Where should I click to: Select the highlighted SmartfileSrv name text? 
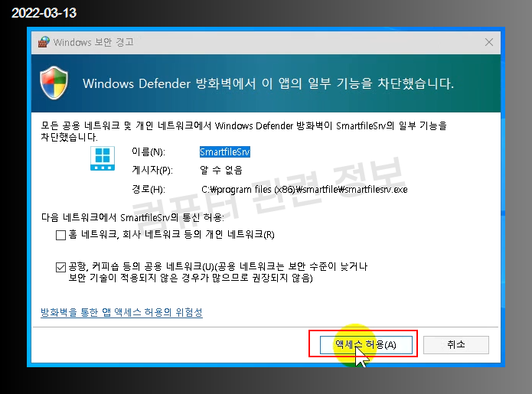225,152
